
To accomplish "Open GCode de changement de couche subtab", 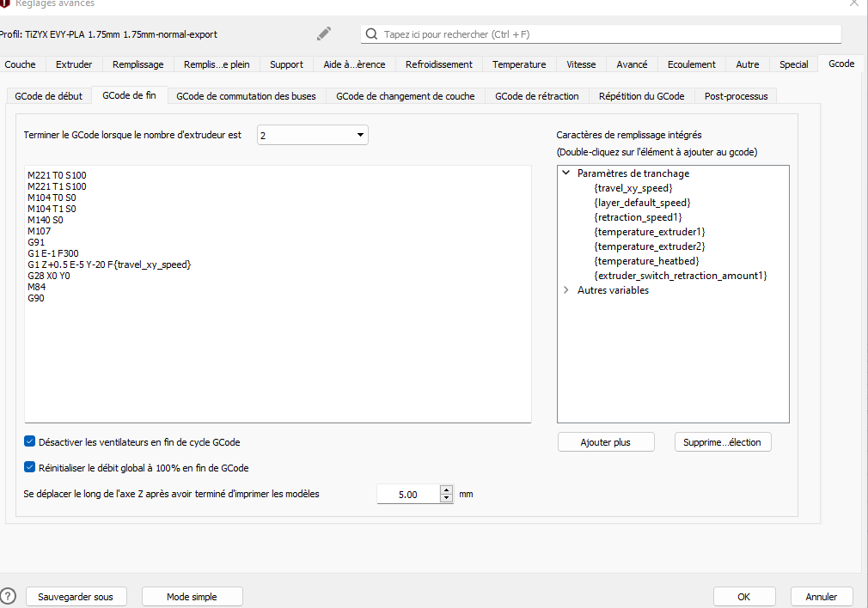I will pos(406,95).
